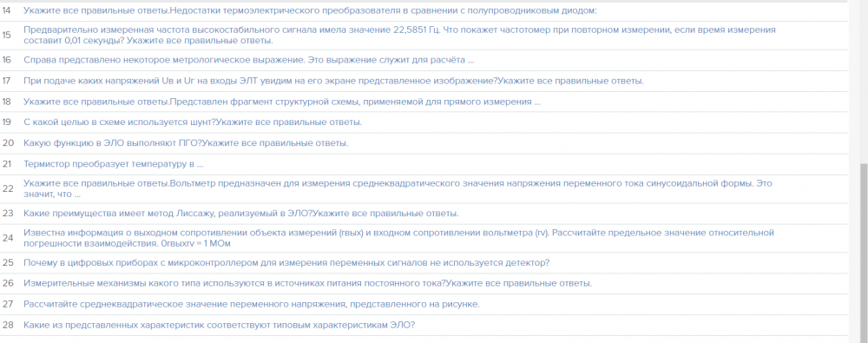Open question 17 about напряжений Uв и Uг
This screenshot has width=868, height=343.
pos(333,81)
